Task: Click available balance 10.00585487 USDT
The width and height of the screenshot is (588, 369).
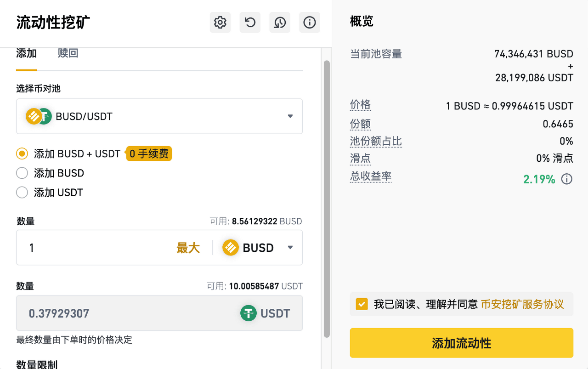Action: pos(266,286)
